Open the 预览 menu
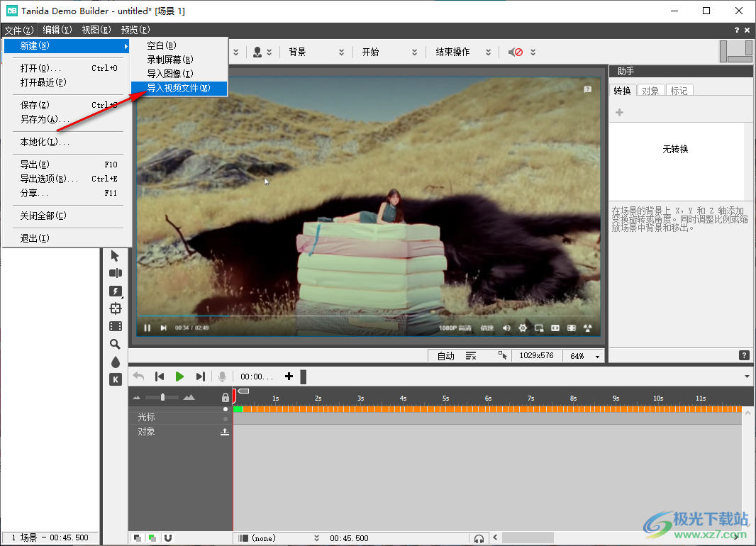The width and height of the screenshot is (756, 546). (x=135, y=30)
